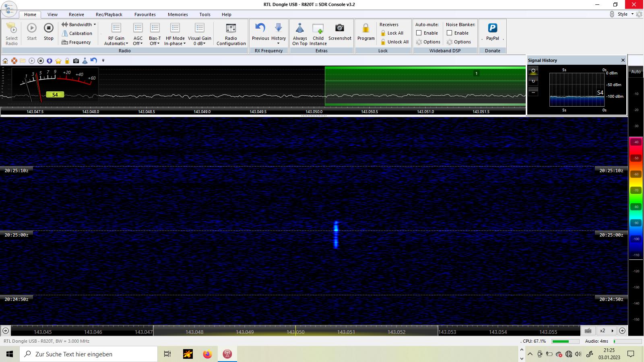Click the home icon in the quick access toolbar
The image size is (644, 362).
click(x=5, y=61)
